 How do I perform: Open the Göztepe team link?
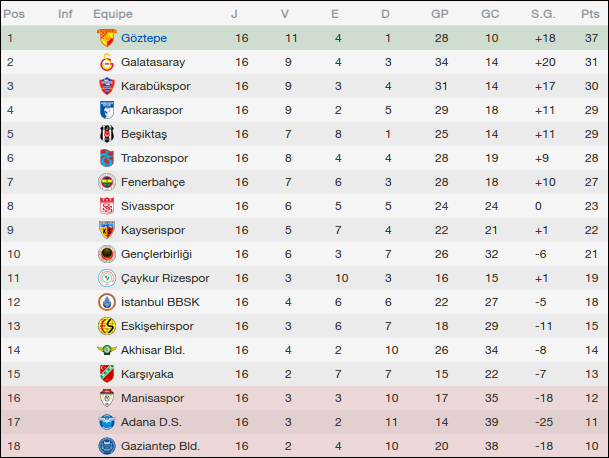[143, 38]
